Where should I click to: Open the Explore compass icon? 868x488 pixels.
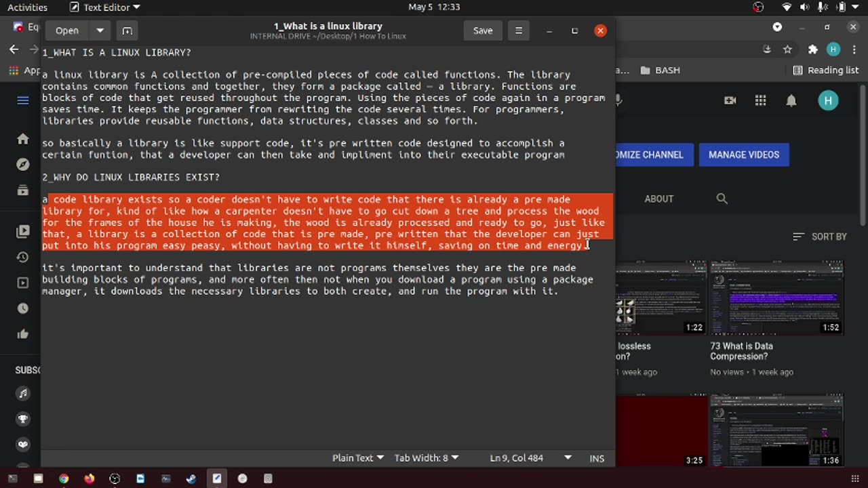point(22,164)
